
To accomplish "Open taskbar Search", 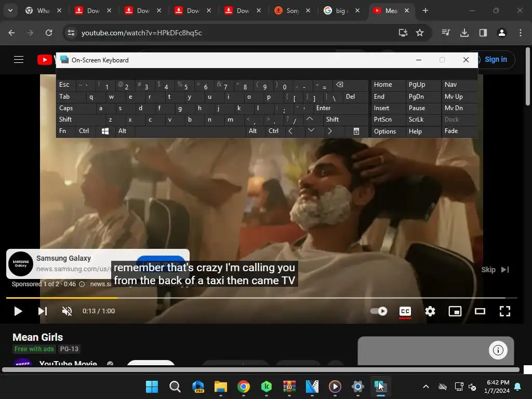I will [x=175, y=387].
